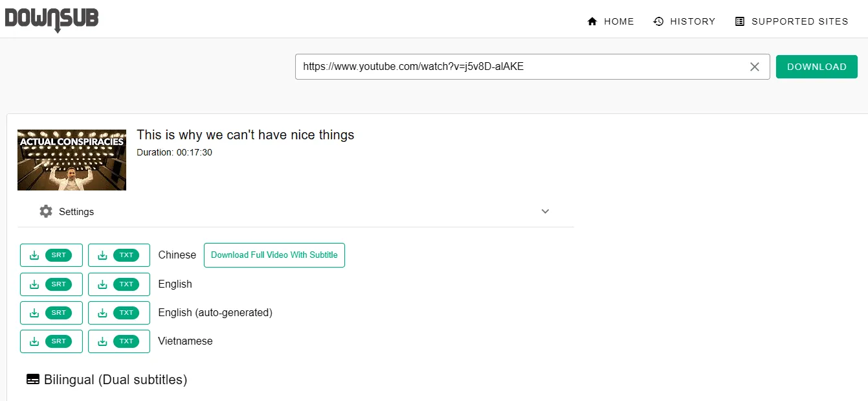Viewport: 868px width, 401px height.
Task: Click Download Full Video With Subtitle
Action: (x=274, y=255)
